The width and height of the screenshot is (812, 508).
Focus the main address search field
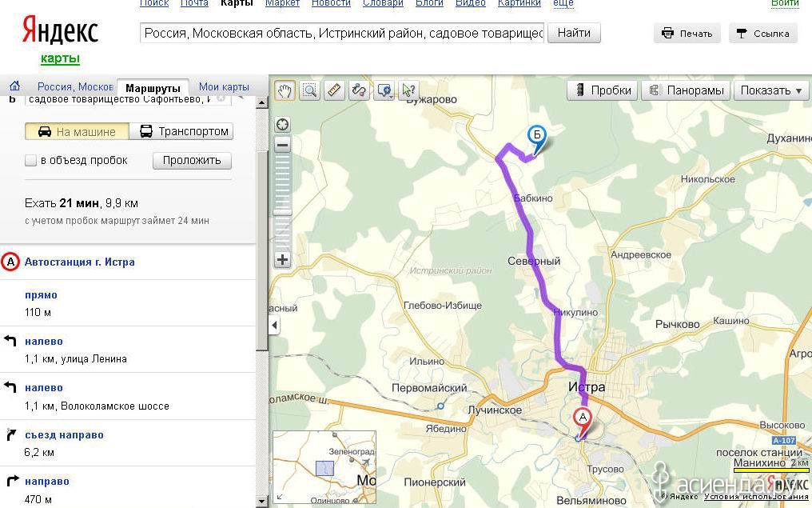point(342,33)
